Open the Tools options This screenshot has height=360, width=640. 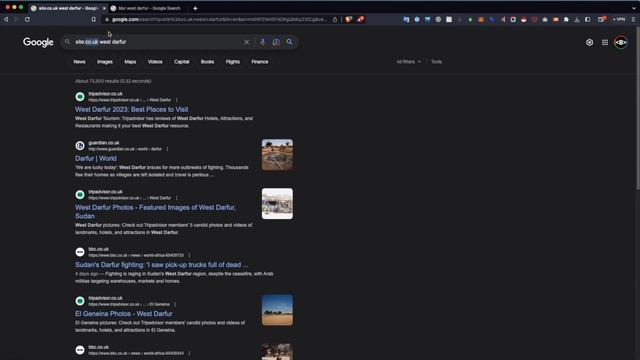pyautogui.click(x=436, y=62)
